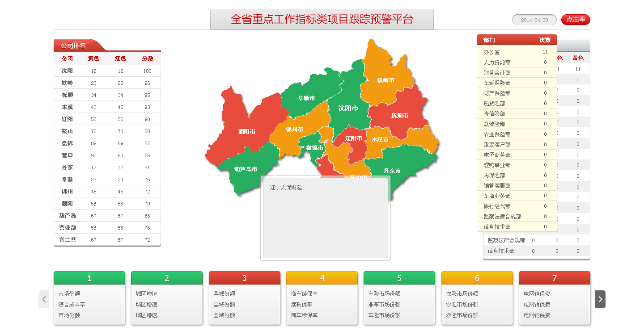Select 办公室 row in department popup
644x335 pixels.
click(517, 52)
